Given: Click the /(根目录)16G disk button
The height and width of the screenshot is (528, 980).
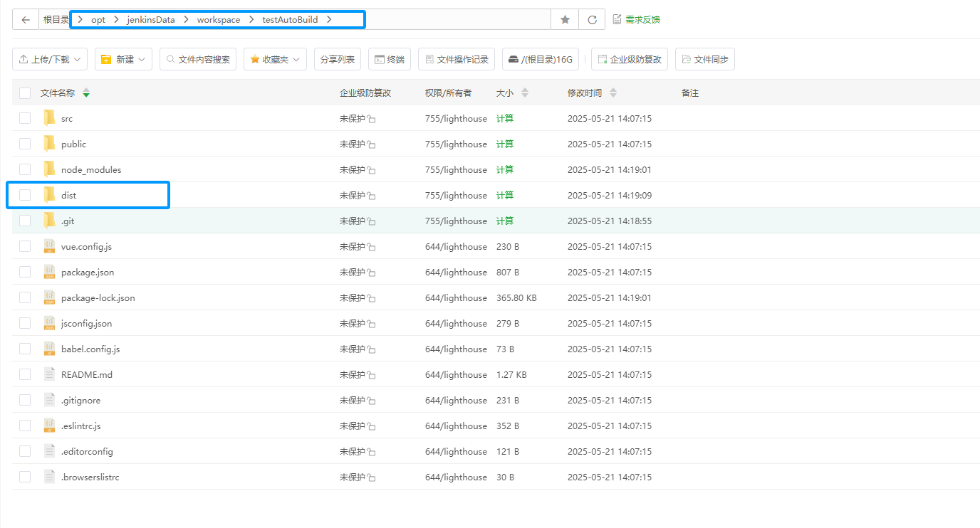Looking at the screenshot, I should [x=541, y=59].
